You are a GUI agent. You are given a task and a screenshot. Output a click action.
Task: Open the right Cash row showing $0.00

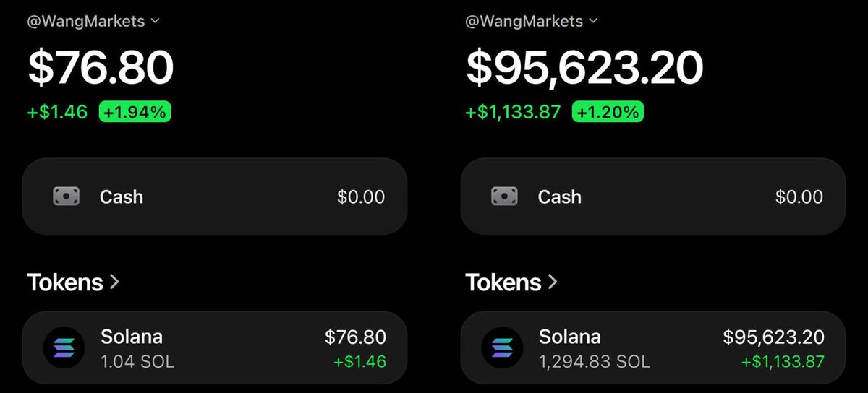(652, 196)
